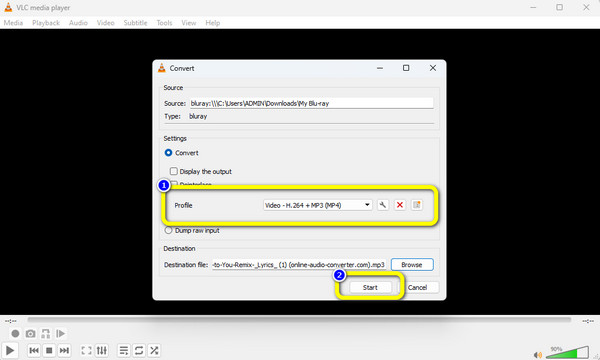Screen dimensions: 600x360
Task: Open the View menu
Action: [x=189, y=23]
